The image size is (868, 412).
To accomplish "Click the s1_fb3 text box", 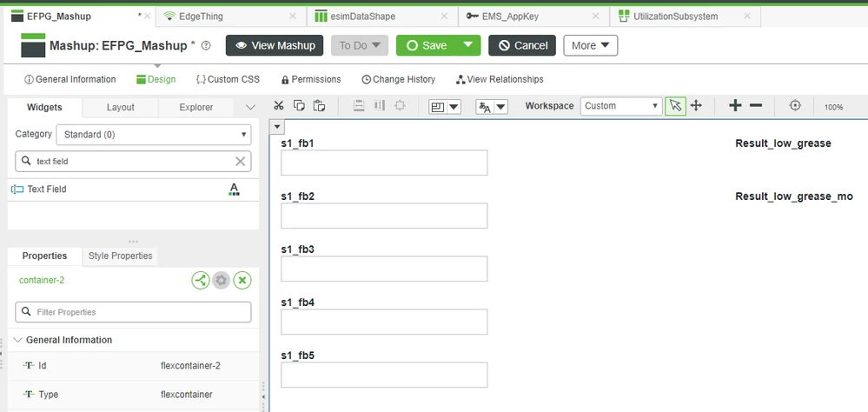I will (x=384, y=269).
